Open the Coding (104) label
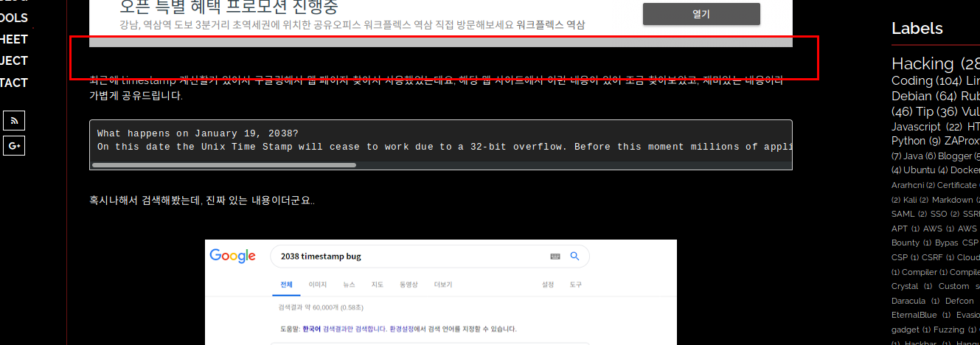 [926, 80]
